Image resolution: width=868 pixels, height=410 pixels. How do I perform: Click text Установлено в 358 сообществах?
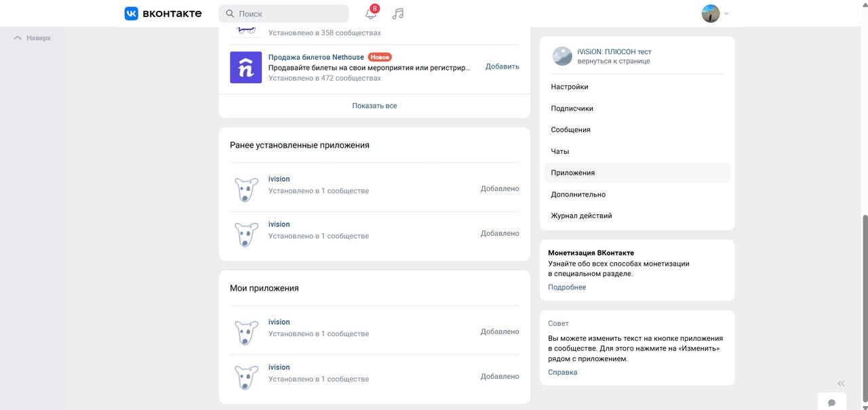coord(325,33)
